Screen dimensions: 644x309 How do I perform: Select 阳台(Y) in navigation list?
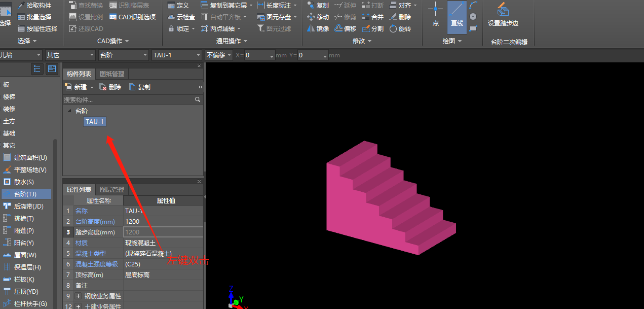tap(26, 243)
